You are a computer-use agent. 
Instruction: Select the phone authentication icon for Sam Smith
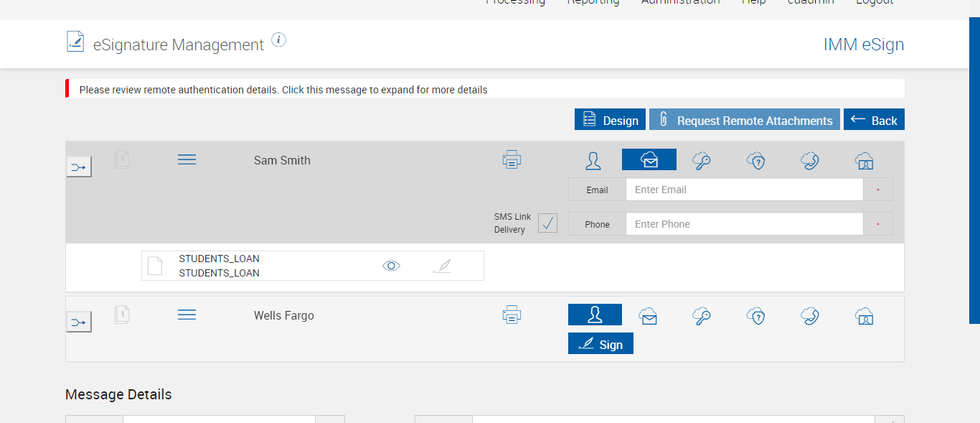pyautogui.click(x=810, y=161)
